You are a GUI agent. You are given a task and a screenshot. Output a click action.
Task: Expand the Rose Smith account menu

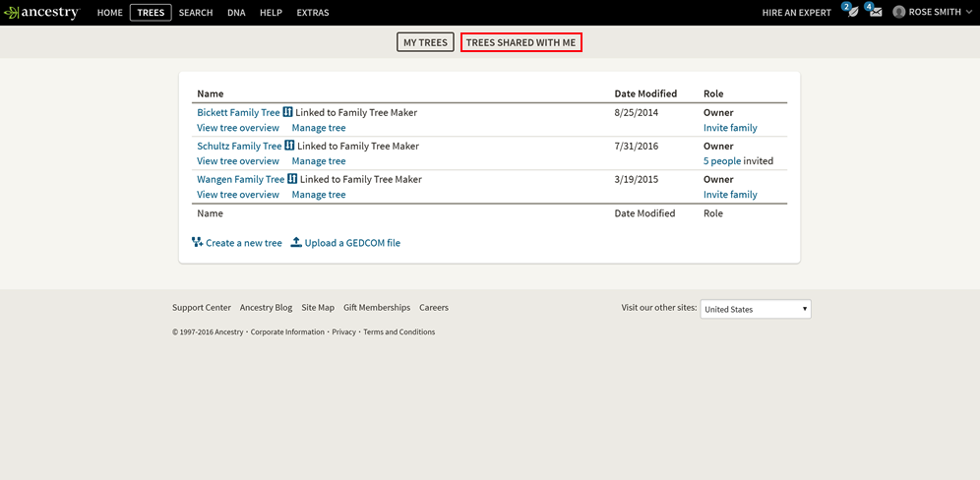pos(968,13)
